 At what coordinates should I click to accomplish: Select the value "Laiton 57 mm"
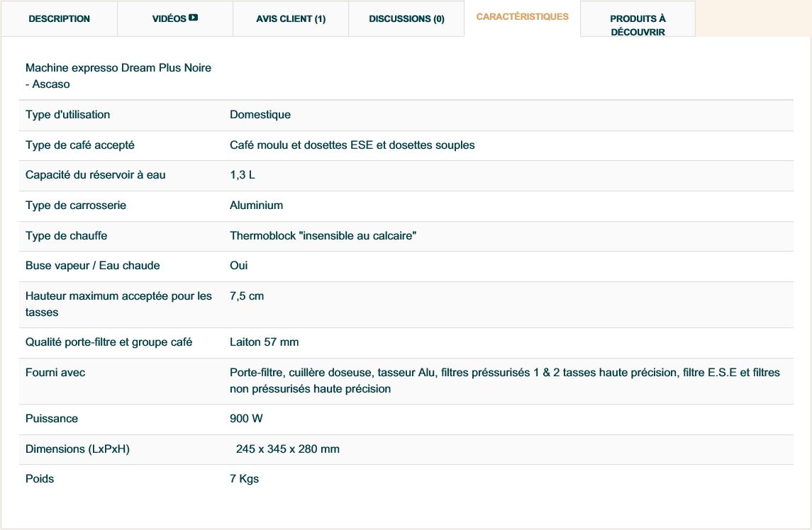tap(264, 342)
